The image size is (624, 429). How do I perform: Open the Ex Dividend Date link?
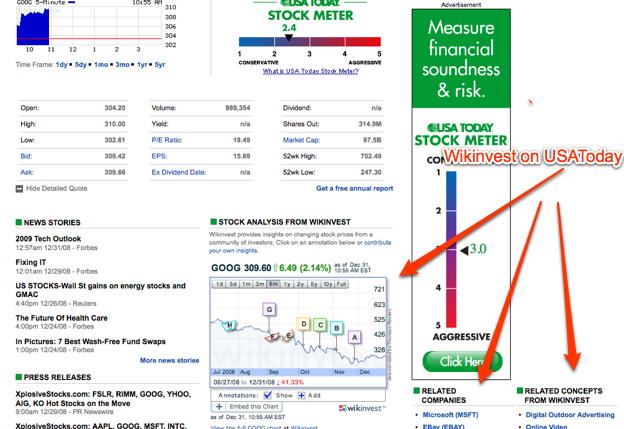pyautogui.click(x=179, y=172)
